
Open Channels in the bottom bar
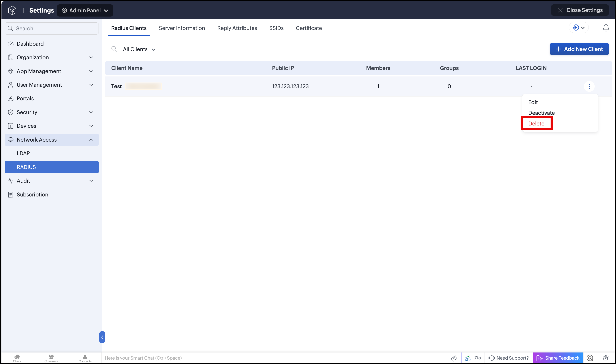(51, 358)
